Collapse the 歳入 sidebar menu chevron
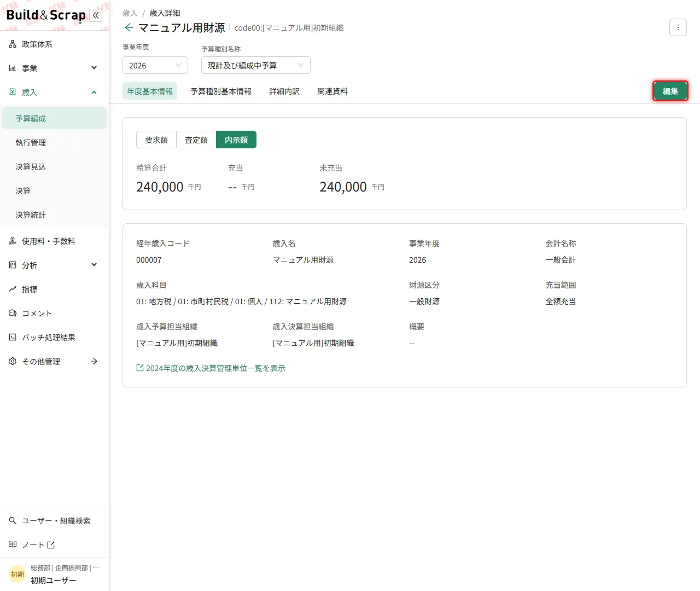Viewport: 700px width, 591px height. click(x=94, y=92)
